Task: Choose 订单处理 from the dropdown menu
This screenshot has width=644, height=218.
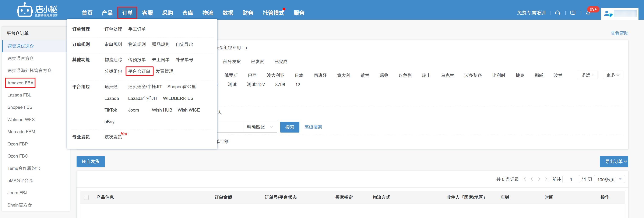Action: coord(113,29)
